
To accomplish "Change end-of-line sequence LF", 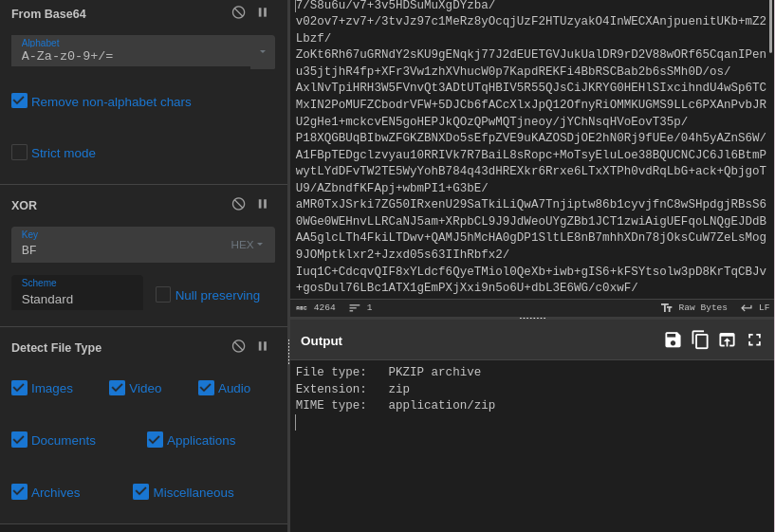I will [x=755, y=308].
